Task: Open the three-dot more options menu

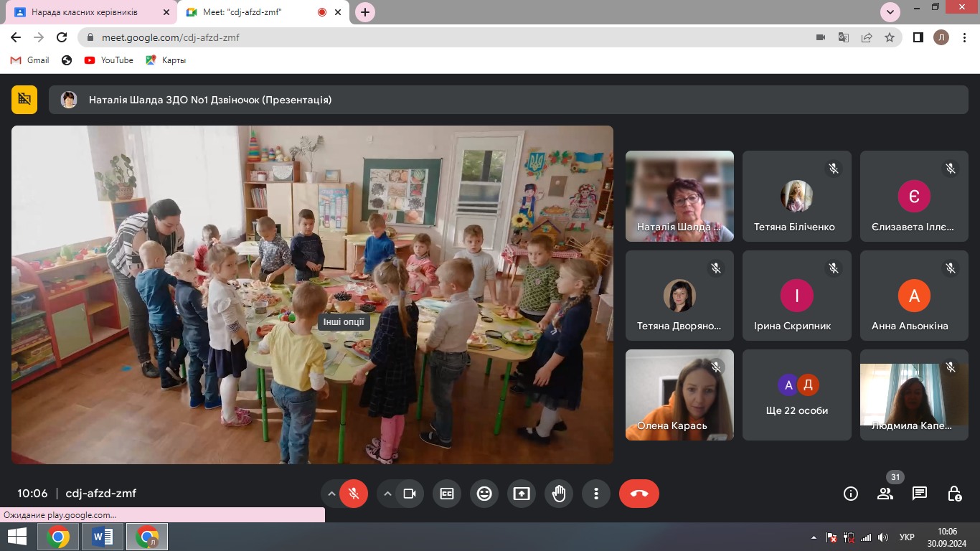Action: point(596,494)
